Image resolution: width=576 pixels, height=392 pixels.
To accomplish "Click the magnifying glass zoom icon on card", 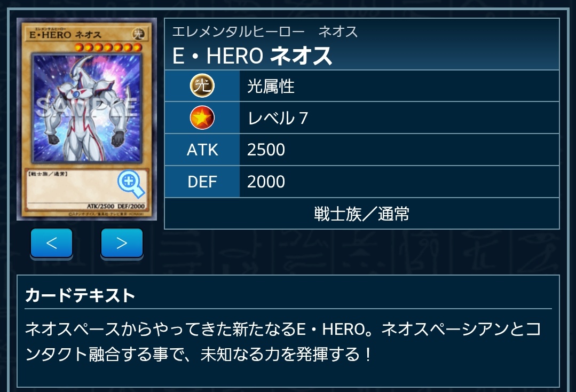I will [x=131, y=184].
